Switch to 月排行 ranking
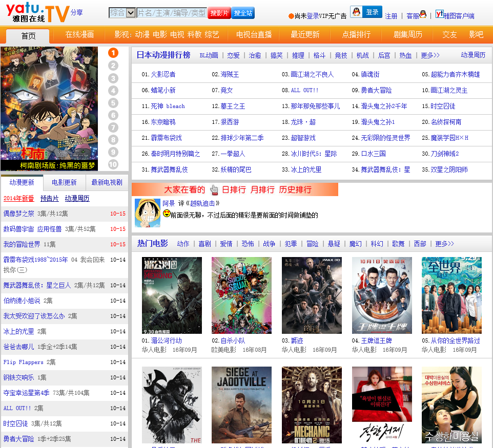 (262, 190)
